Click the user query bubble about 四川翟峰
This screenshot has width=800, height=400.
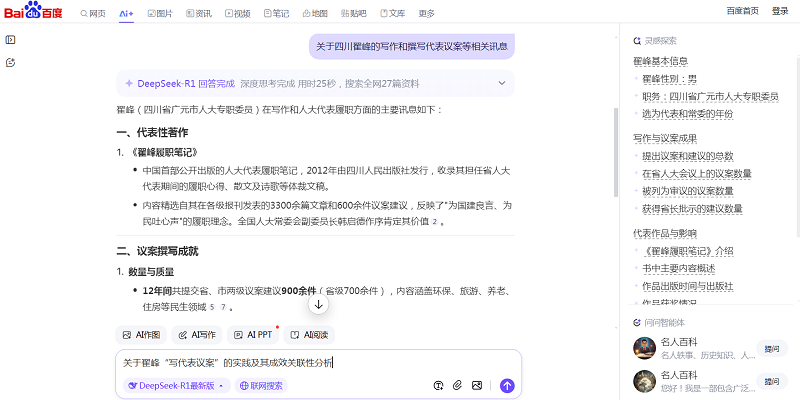point(412,46)
